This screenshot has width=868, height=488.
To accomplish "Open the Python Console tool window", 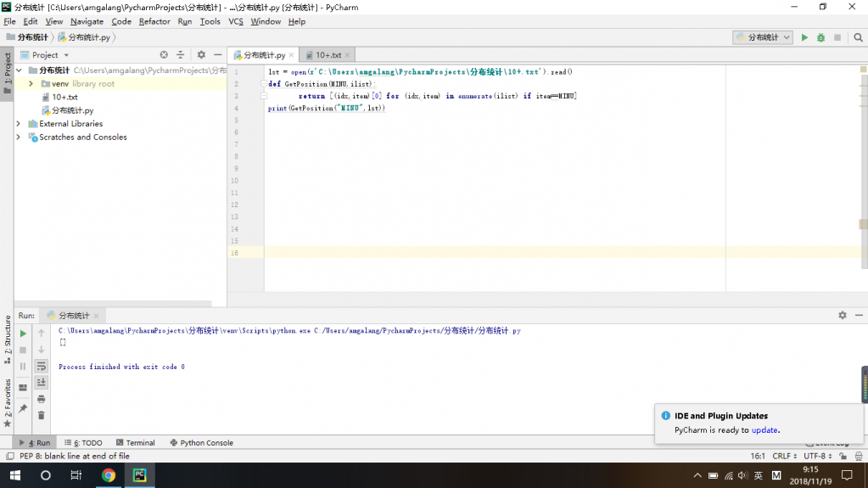I will [x=201, y=442].
